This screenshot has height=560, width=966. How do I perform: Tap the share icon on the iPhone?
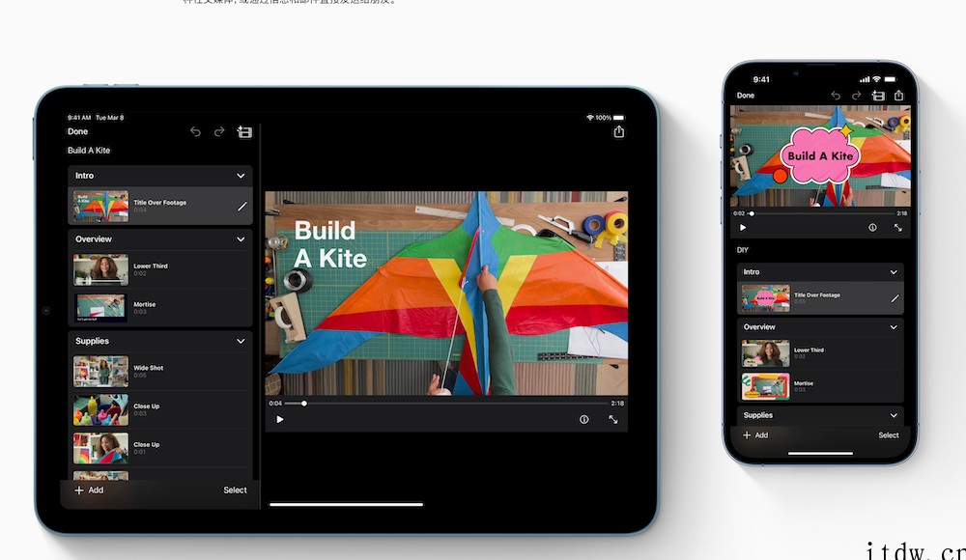898,96
